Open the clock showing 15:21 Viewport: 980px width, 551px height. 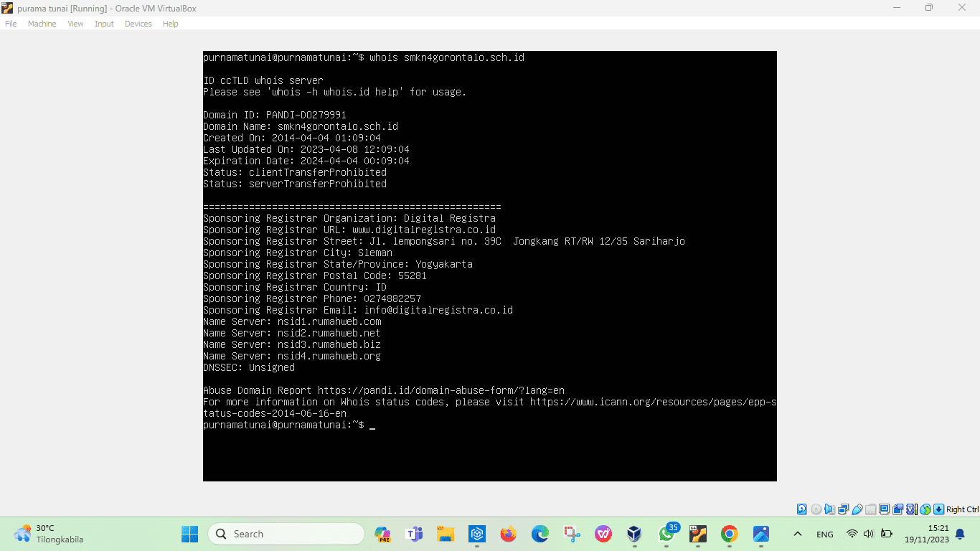[x=926, y=534]
